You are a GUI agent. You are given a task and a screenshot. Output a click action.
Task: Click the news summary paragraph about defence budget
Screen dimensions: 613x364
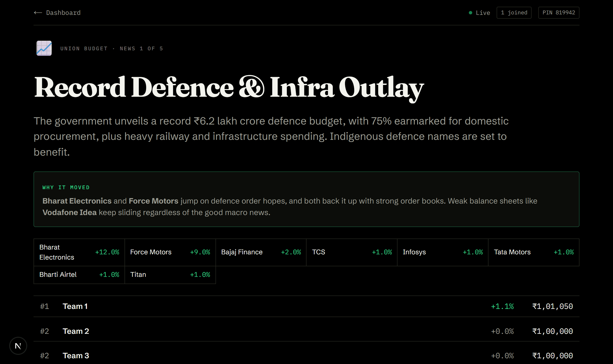tap(271, 136)
